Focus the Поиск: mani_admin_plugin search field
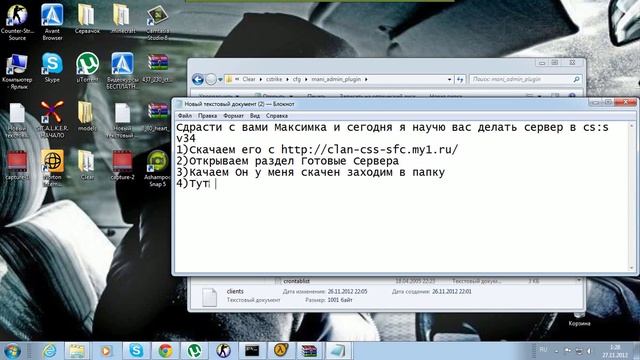Screen dimensions: 640x360 coord(525,79)
